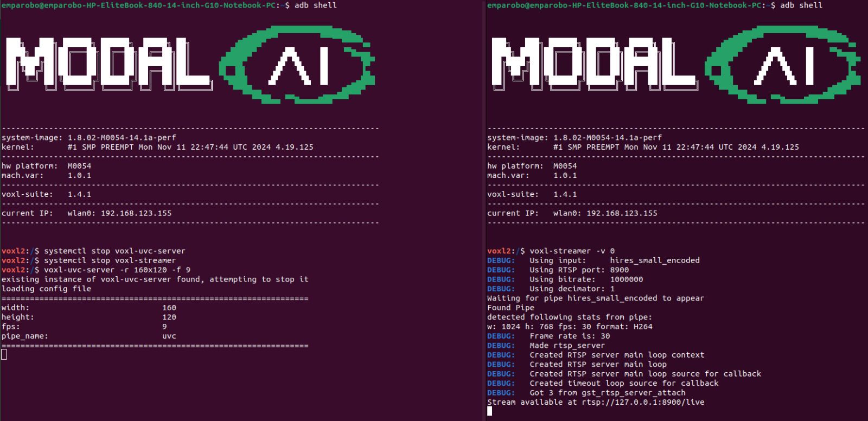This screenshot has width=868, height=421.
Task: Click 'Created timeout loop source for callback' line
Action: [603, 383]
